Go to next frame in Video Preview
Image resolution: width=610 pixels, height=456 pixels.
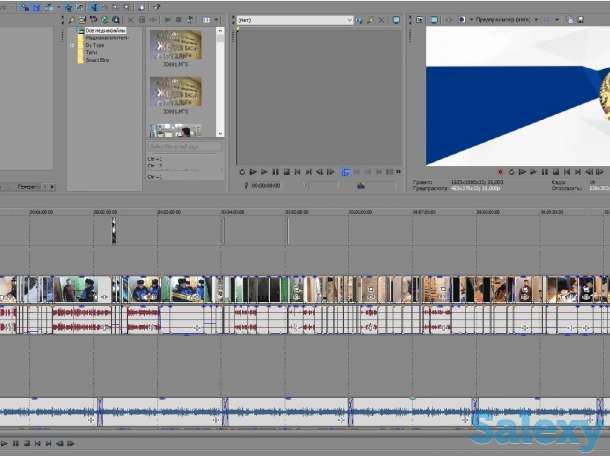(x=600, y=172)
